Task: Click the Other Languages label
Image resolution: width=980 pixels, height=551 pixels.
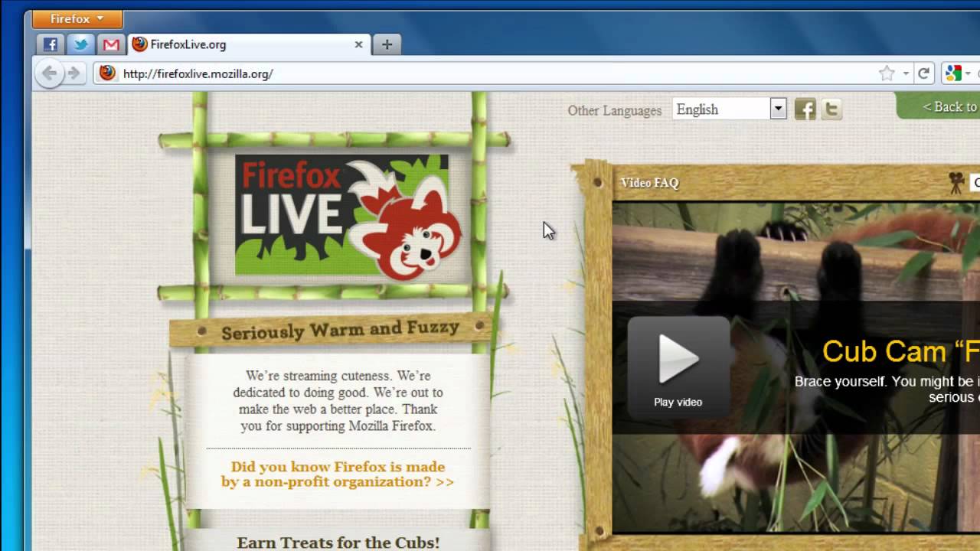Action: coord(614,110)
